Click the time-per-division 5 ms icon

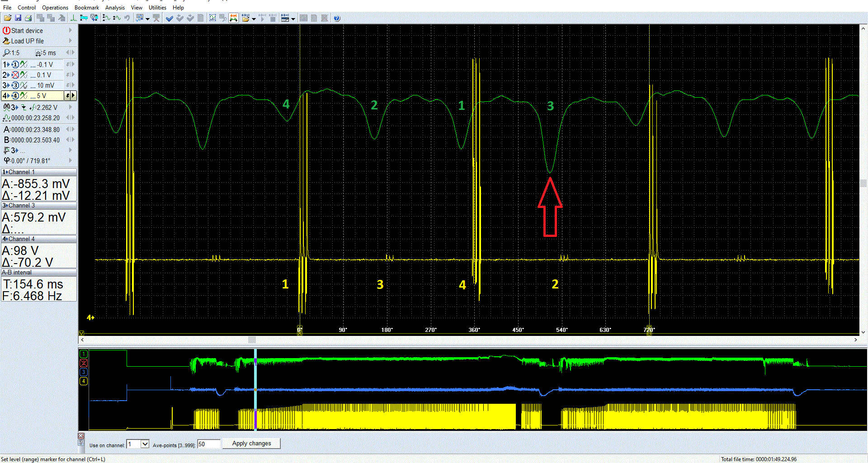pos(38,53)
